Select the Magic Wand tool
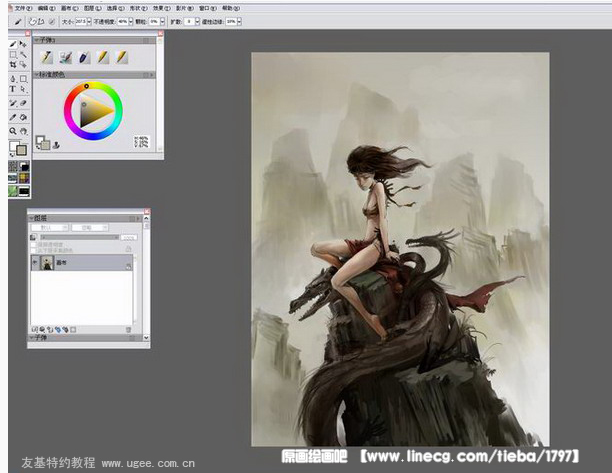Screen dimensions: 612x473 pyautogui.click(x=23, y=55)
